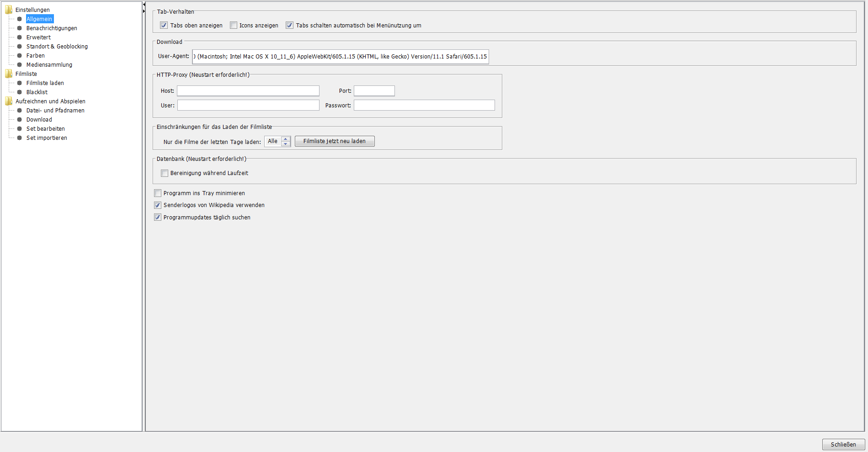Click into the proxy Host input field
This screenshot has width=868, height=452.
[x=248, y=91]
